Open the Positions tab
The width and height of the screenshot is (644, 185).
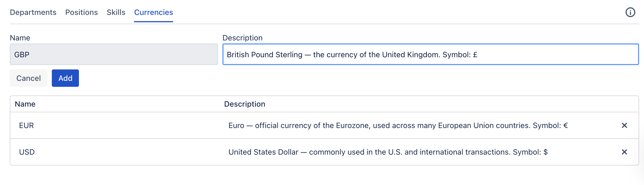click(81, 12)
